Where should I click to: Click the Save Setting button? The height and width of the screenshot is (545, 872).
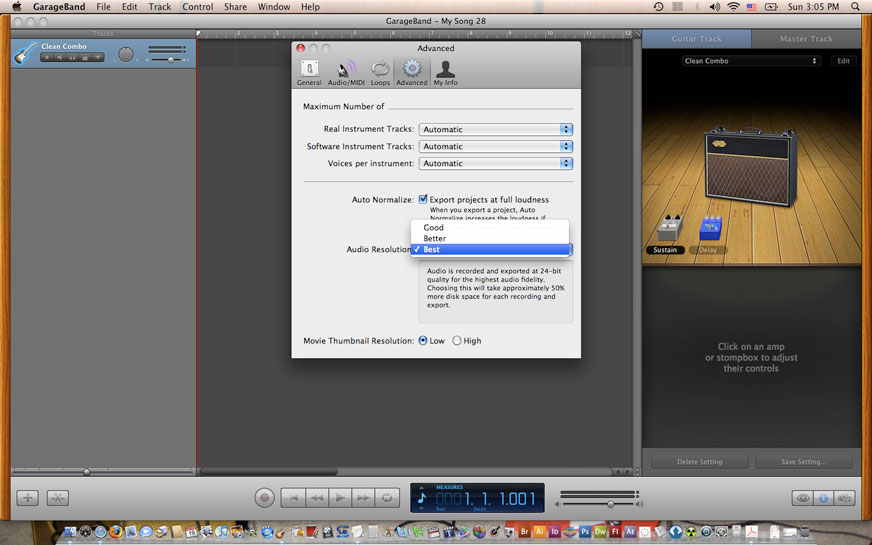[804, 462]
